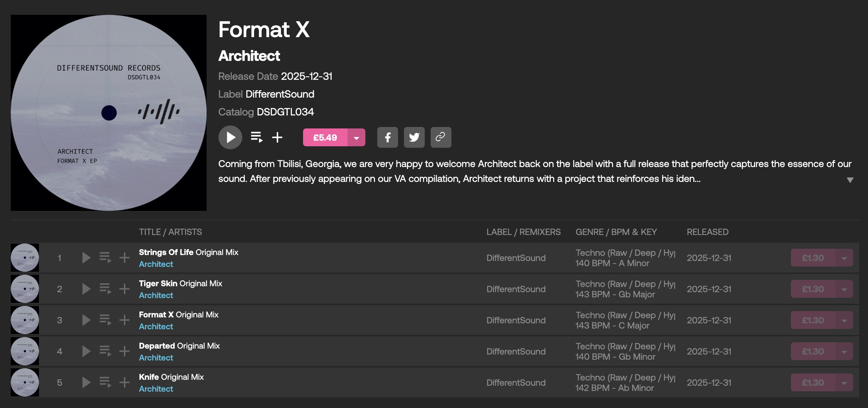Queue Format X Original Mix track
The height and width of the screenshot is (408, 868).
[x=105, y=320]
